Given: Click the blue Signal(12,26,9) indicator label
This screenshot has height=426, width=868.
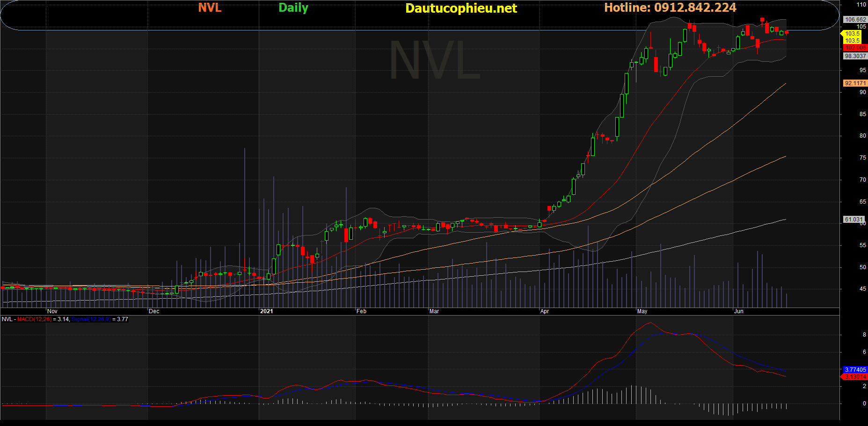Looking at the screenshot, I should [x=91, y=319].
